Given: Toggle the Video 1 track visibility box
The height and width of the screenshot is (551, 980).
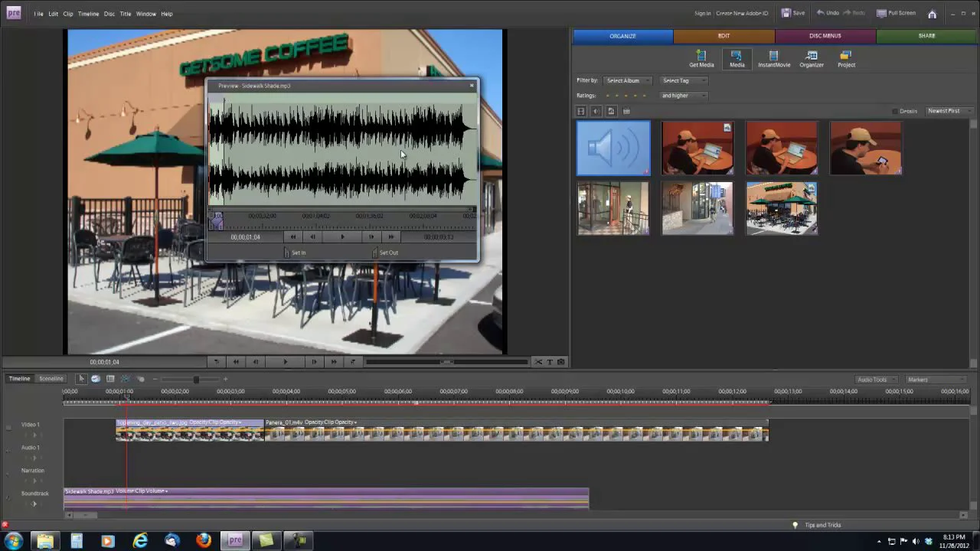Looking at the screenshot, I should (x=8, y=428).
